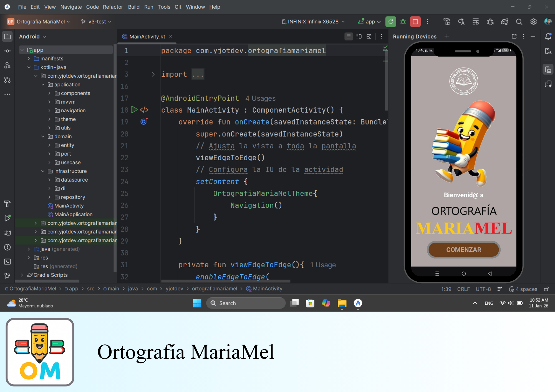Add a device with the plus next to Running Devices
This screenshot has height=392, width=555.
point(447,36)
